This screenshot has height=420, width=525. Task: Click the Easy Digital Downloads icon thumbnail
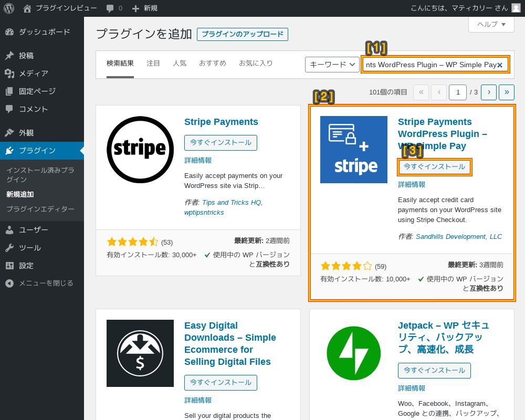140,353
